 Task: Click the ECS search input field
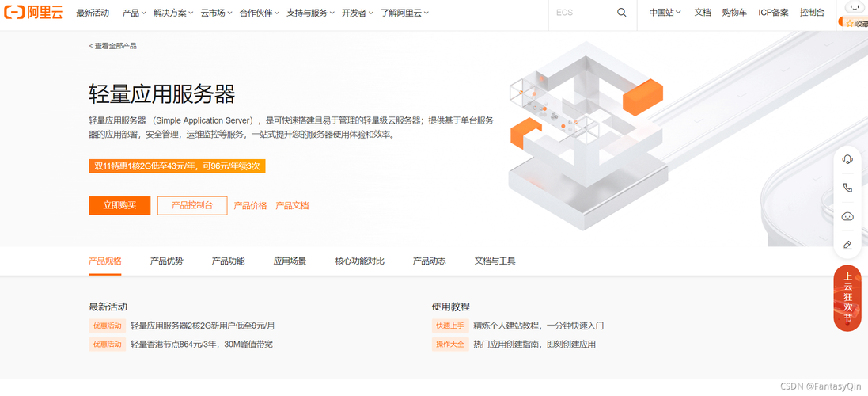tap(584, 13)
